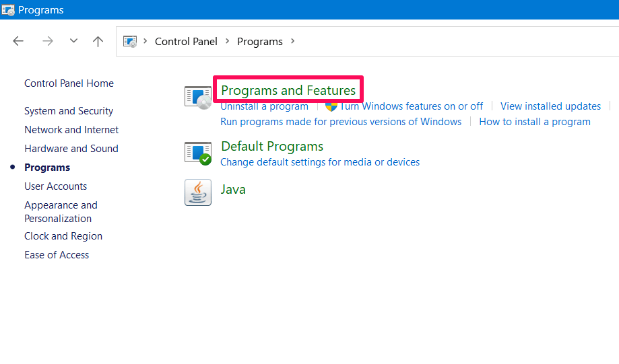This screenshot has width=619, height=364.
Task: Open View installed updates link
Action: point(550,106)
